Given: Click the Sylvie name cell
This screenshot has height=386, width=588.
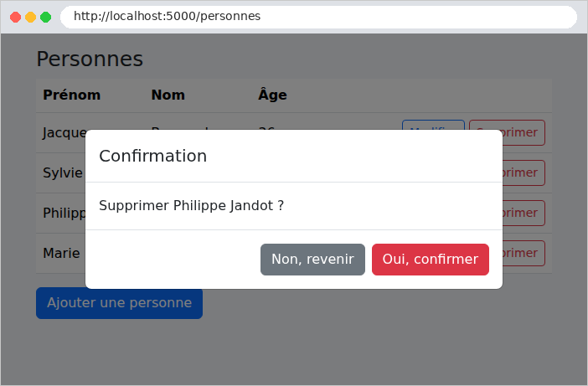Looking at the screenshot, I should coord(63,172).
